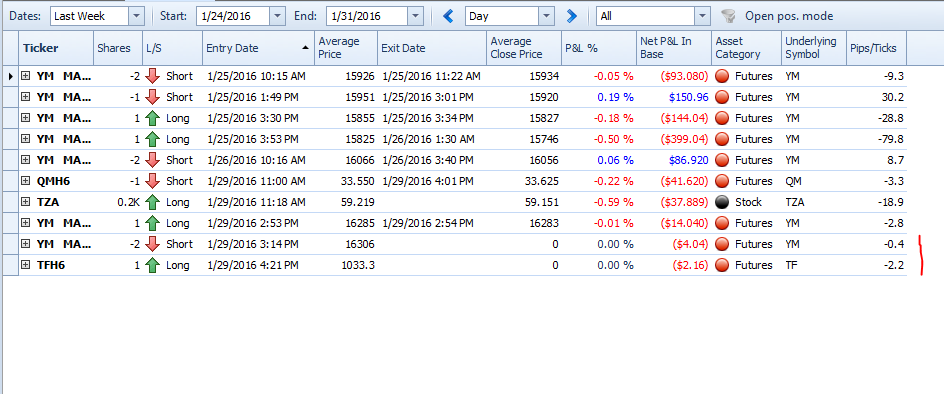The width and height of the screenshot is (944, 394).
Task: Sort by Underlying Symbol column header
Action: pyautogui.click(x=814, y=48)
